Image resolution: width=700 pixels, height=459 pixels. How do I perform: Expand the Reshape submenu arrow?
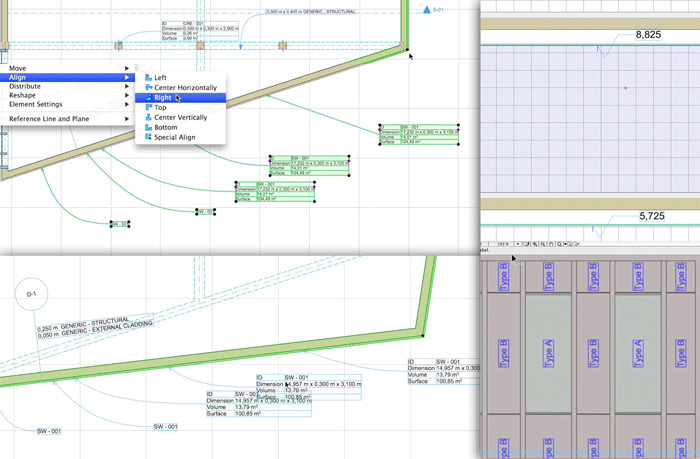(126, 95)
